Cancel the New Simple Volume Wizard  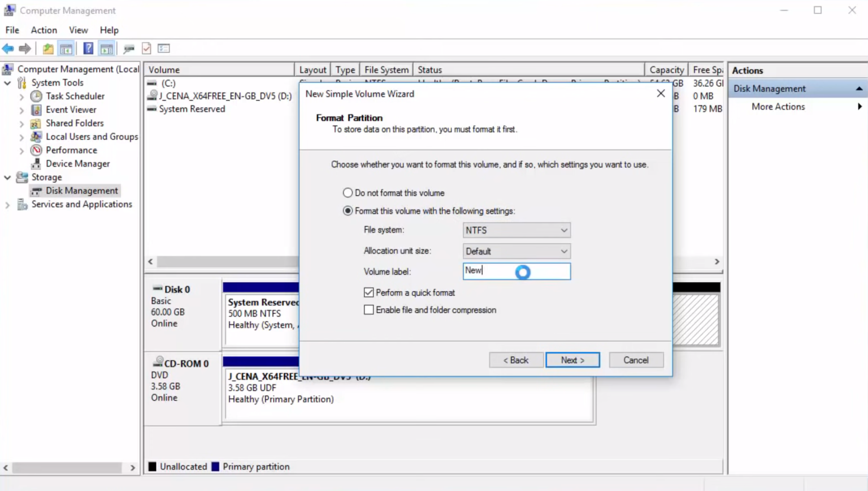coord(636,360)
